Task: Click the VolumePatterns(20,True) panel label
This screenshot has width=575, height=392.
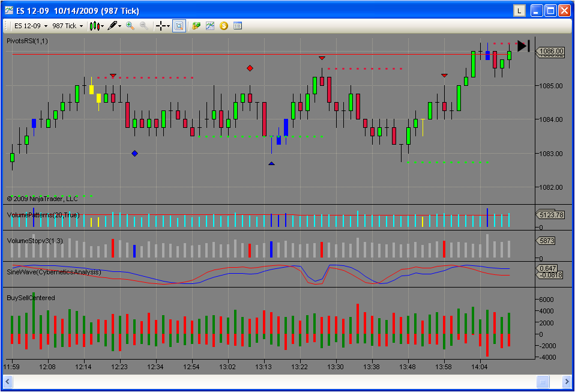Action: click(x=43, y=215)
